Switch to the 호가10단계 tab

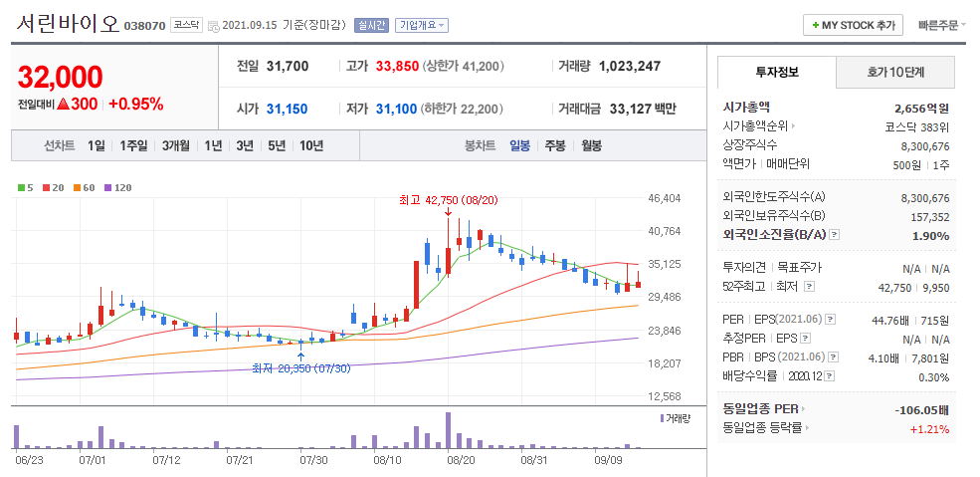tap(895, 72)
